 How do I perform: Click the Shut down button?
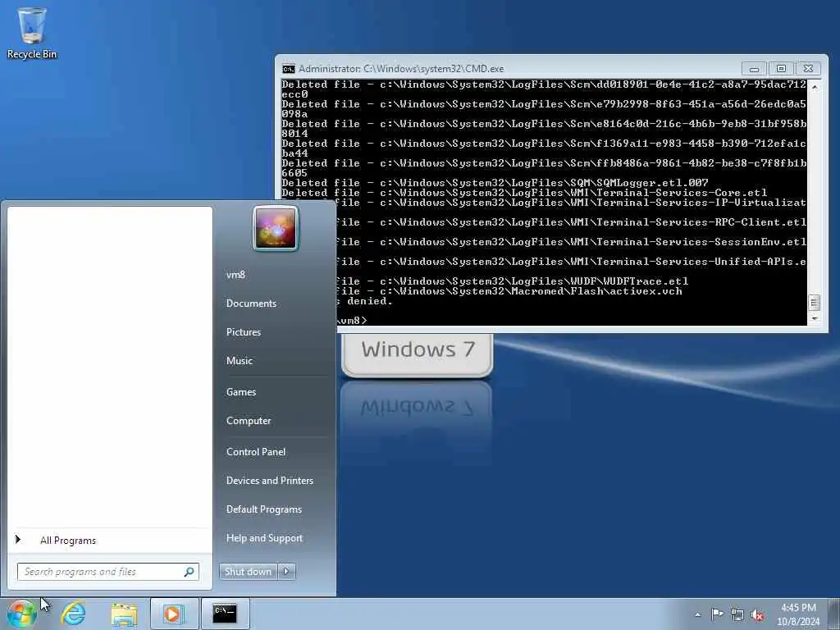[248, 572]
